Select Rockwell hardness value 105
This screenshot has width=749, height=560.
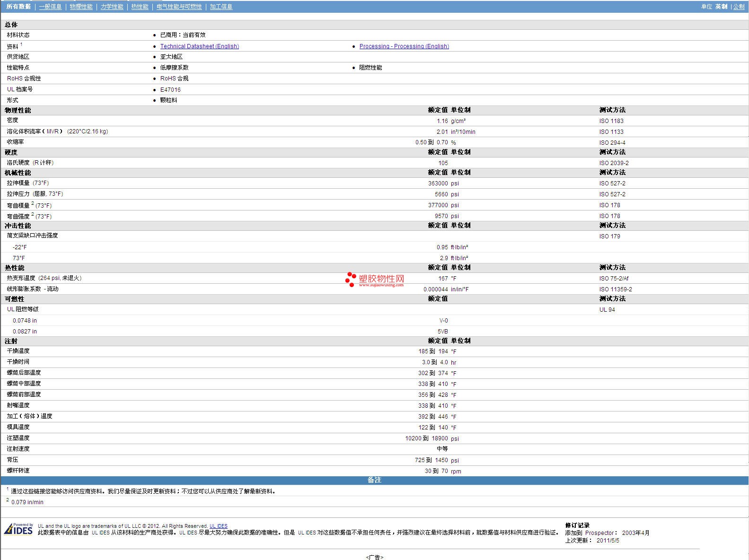[443, 163]
